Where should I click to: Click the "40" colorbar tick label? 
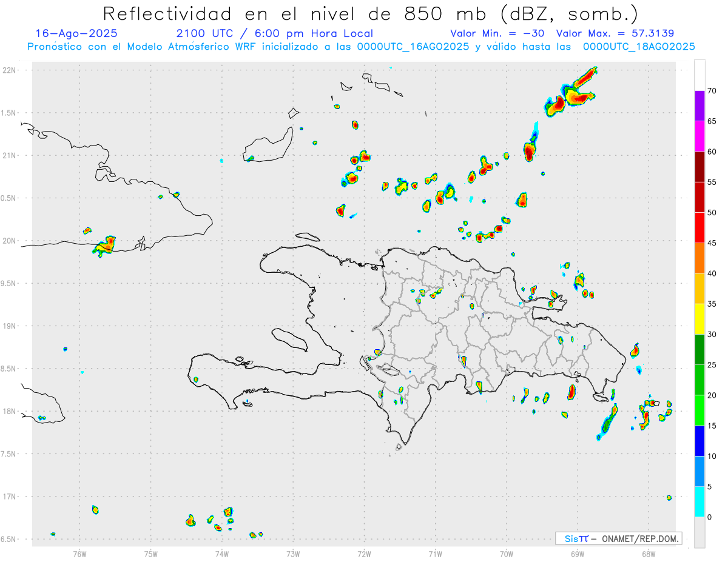712,273
